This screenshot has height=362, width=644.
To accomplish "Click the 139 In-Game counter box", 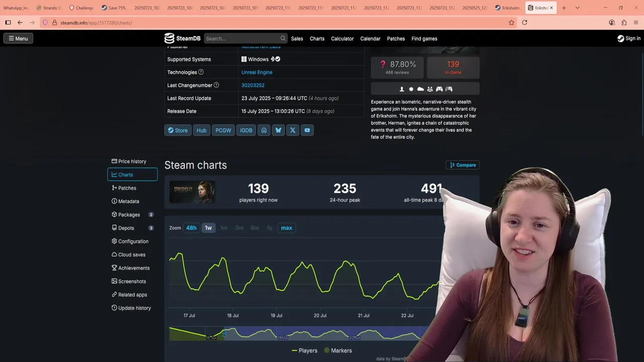I will [453, 67].
